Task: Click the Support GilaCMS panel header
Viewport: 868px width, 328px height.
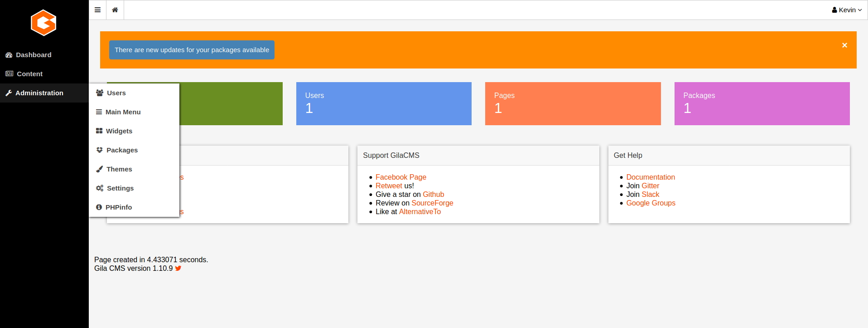Action: point(478,156)
